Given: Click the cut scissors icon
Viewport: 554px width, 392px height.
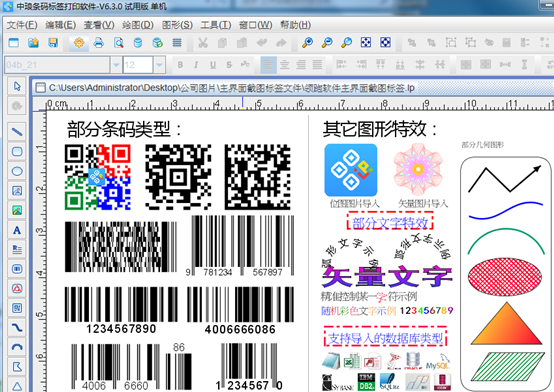Looking at the screenshot, I should pyautogui.click(x=203, y=43).
